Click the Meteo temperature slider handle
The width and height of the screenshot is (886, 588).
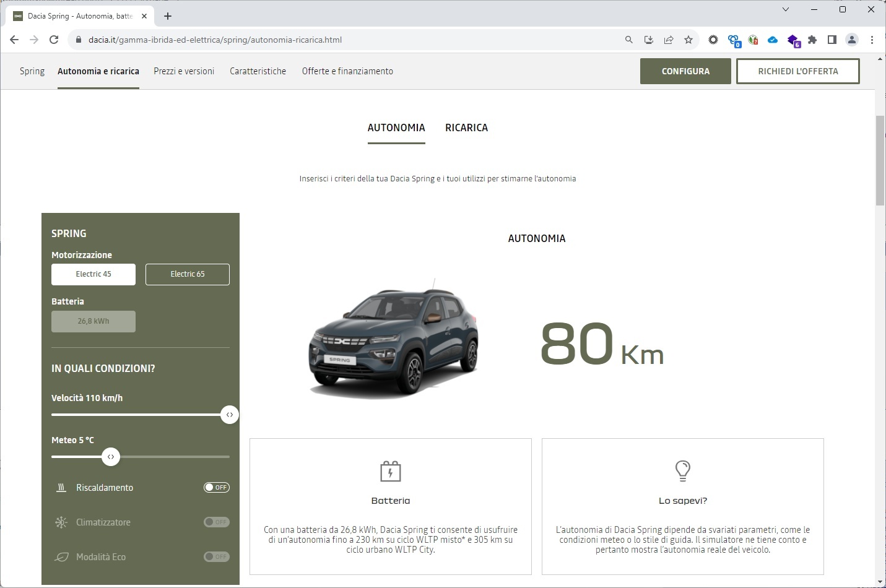111,457
